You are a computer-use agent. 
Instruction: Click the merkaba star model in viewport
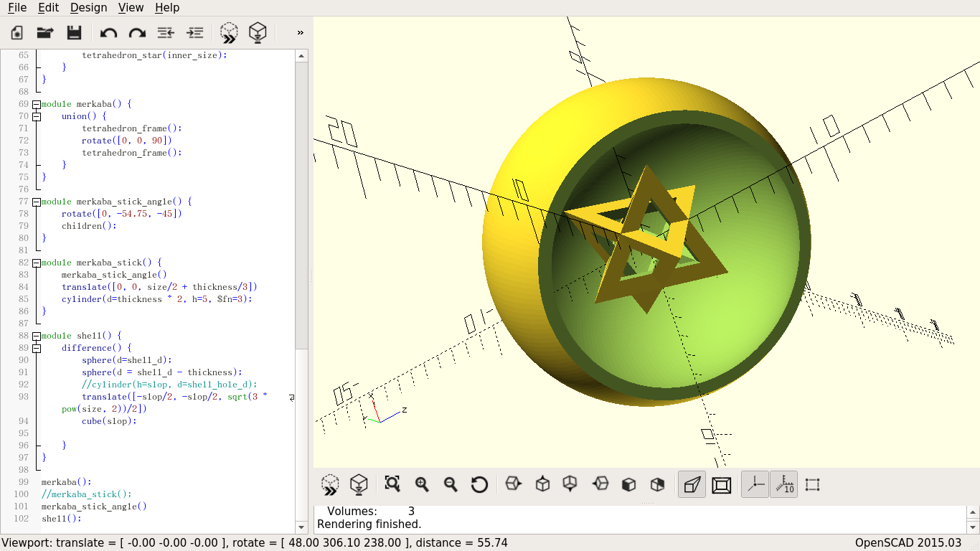(646, 240)
